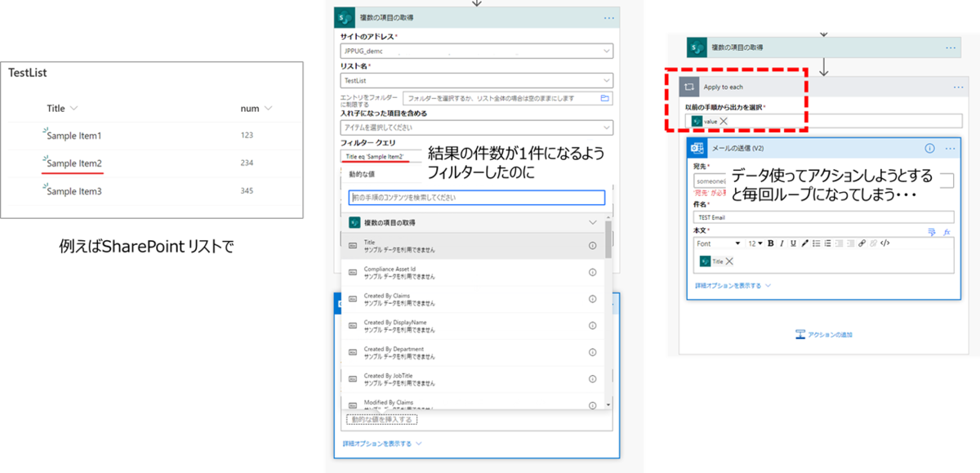Screen dimensions: 980x473
Task: Insert a hyperlink using the link icon
Action: pyautogui.click(x=863, y=243)
